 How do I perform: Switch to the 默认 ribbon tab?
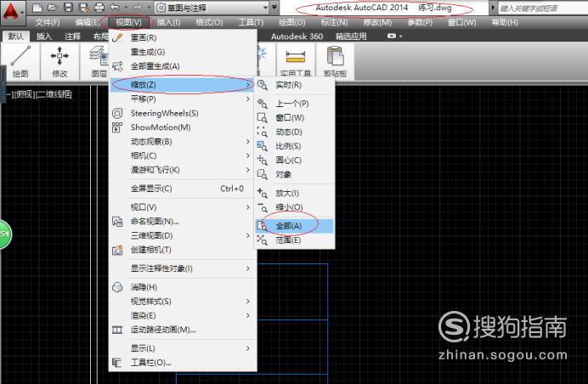pos(16,37)
